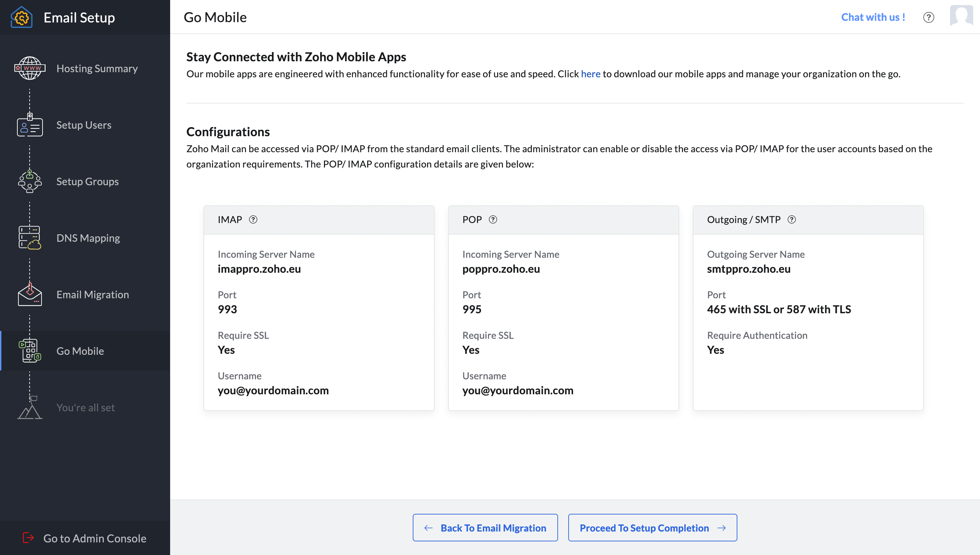980x555 pixels.
Task: Click Incoming Server Name label in POP card
Action: point(511,254)
